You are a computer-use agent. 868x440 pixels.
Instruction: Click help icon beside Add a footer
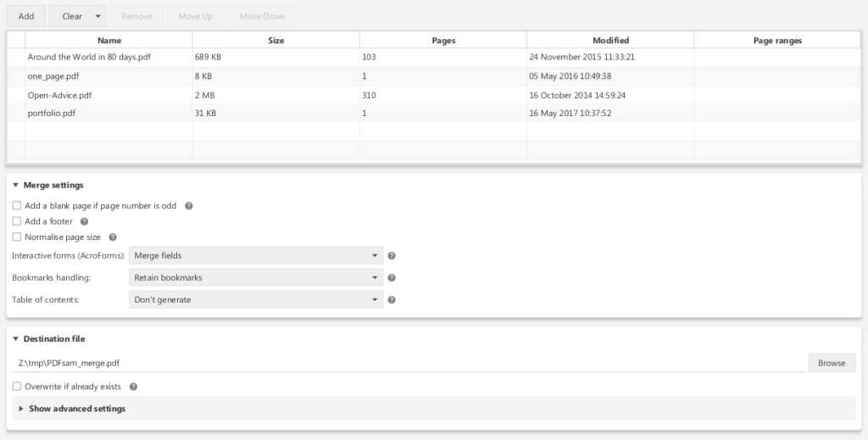84,222
